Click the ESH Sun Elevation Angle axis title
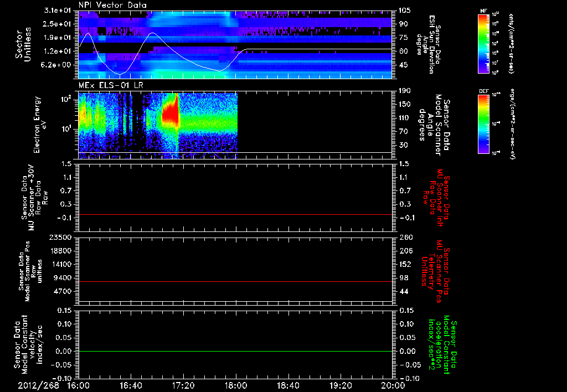567x392 pixels. [x=429, y=44]
